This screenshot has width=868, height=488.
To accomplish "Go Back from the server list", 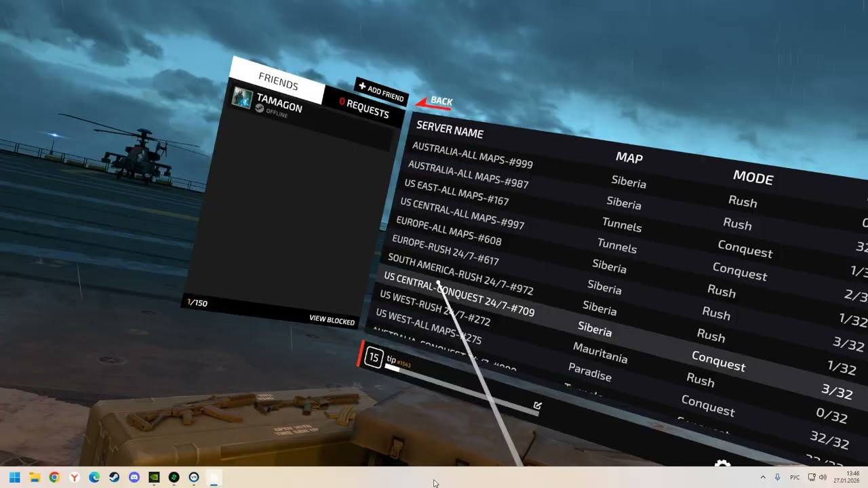I will [x=434, y=102].
